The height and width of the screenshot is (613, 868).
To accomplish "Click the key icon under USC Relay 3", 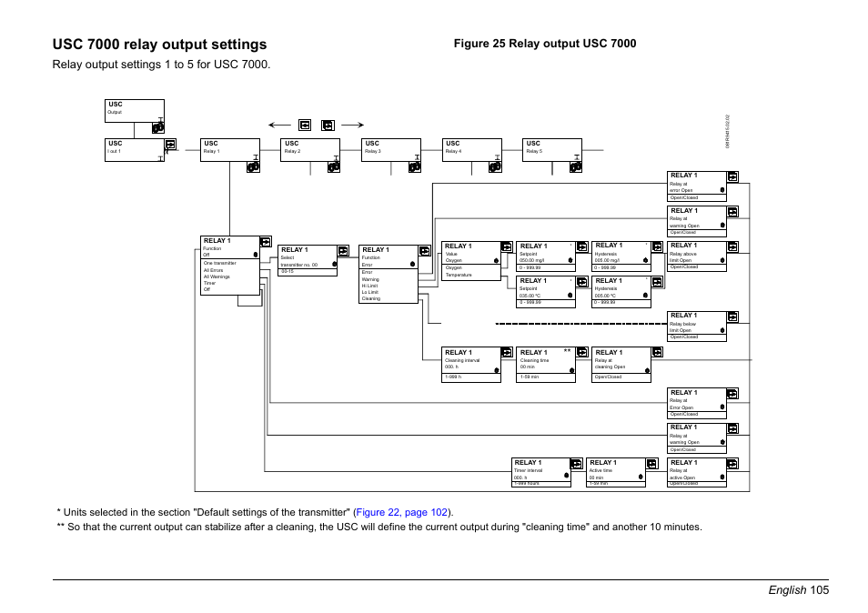I will (x=415, y=166).
